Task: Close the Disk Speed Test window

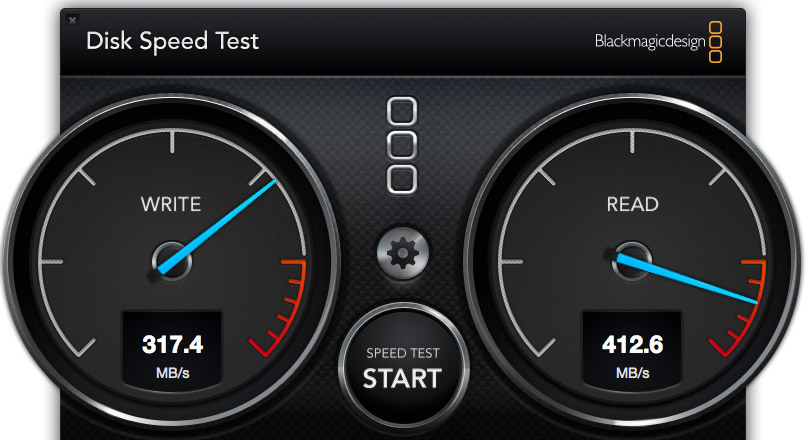Action: click(72, 20)
